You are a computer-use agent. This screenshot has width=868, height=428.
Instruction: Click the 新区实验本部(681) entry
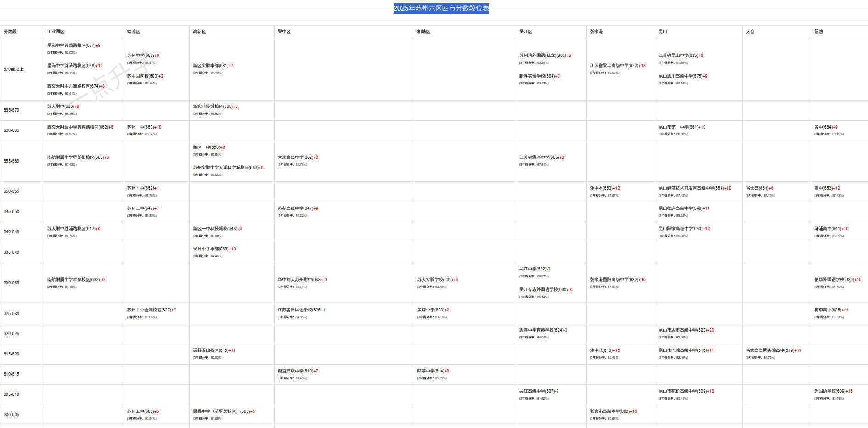click(x=213, y=66)
